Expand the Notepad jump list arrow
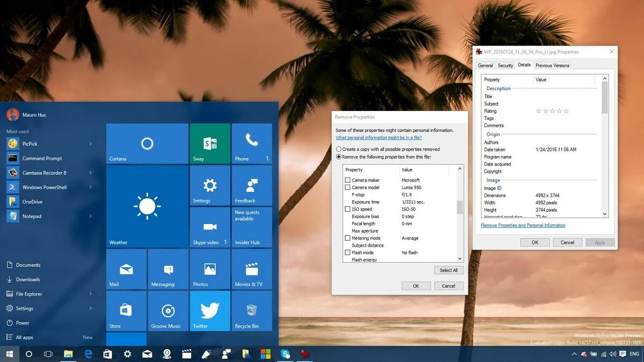This screenshot has height=362, width=644. tap(90, 216)
